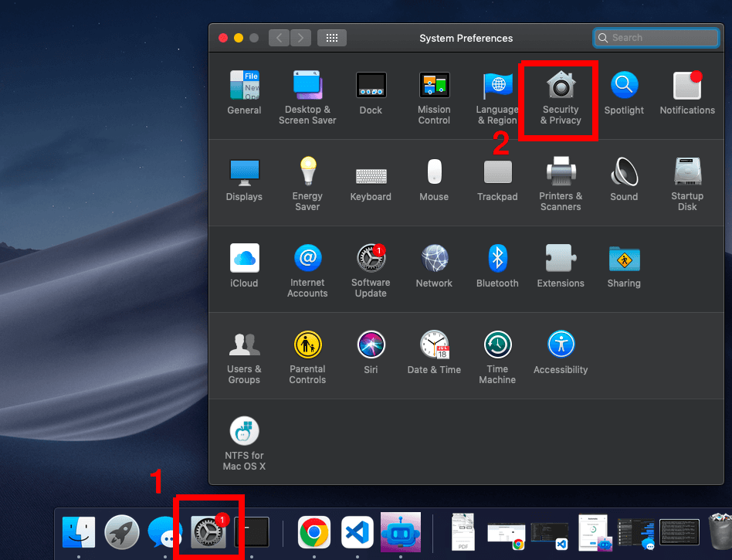This screenshot has width=732, height=560.
Task: Open NTFS for Mac OS X pane
Action: [x=244, y=443]
